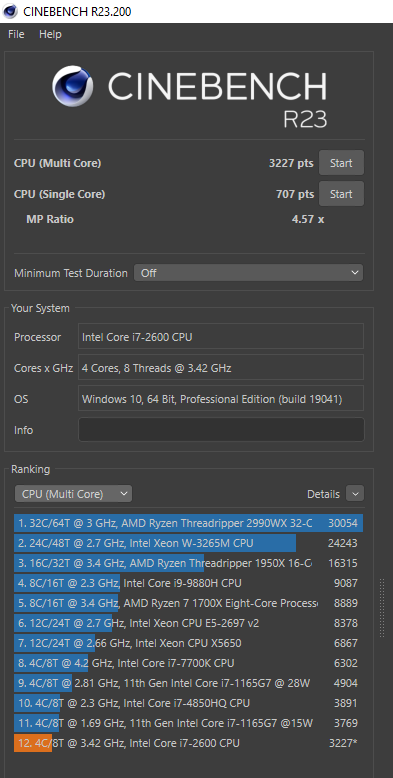The height and width of the screenshot is (778, 393).
Task: Click the MP Ratio label
Action: [x=50, y=219]
